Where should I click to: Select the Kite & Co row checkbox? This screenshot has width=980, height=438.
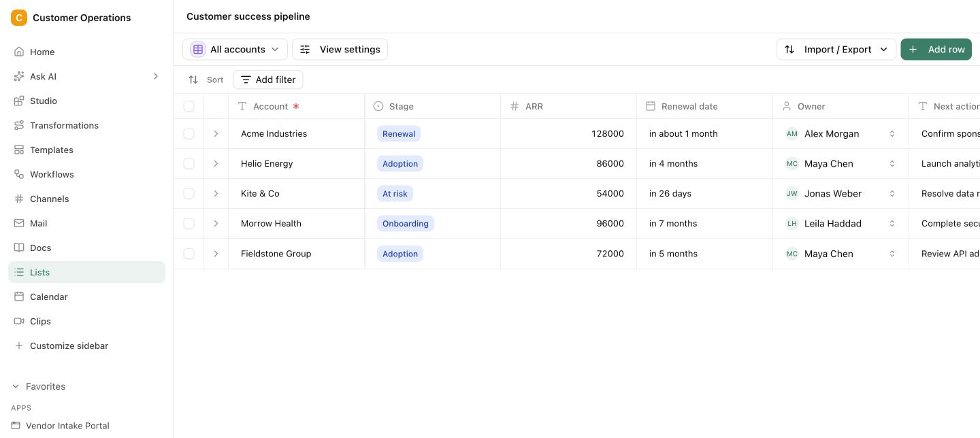(189, 194)
